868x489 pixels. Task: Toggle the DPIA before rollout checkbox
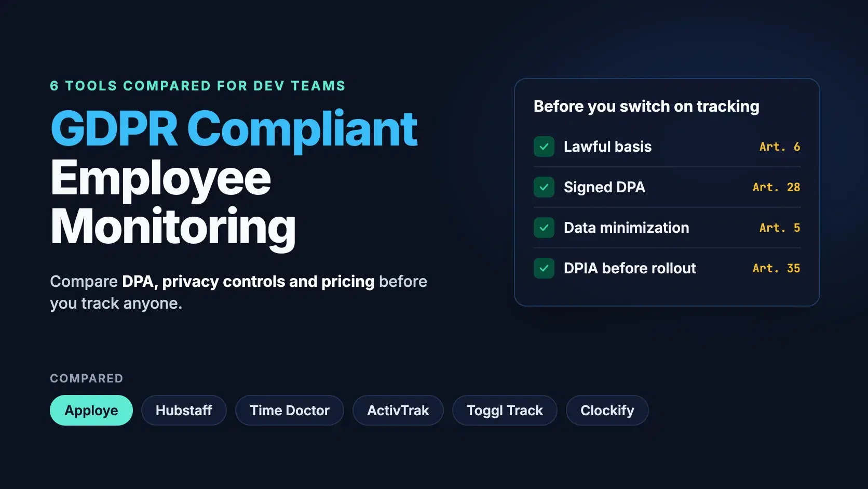click(x=544, y=268)
